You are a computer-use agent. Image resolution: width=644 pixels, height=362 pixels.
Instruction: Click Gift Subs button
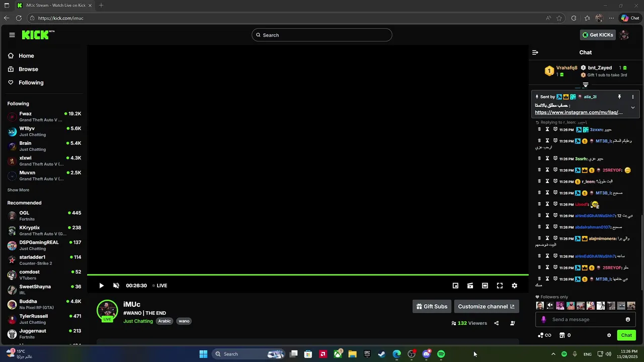pos(432,306)
